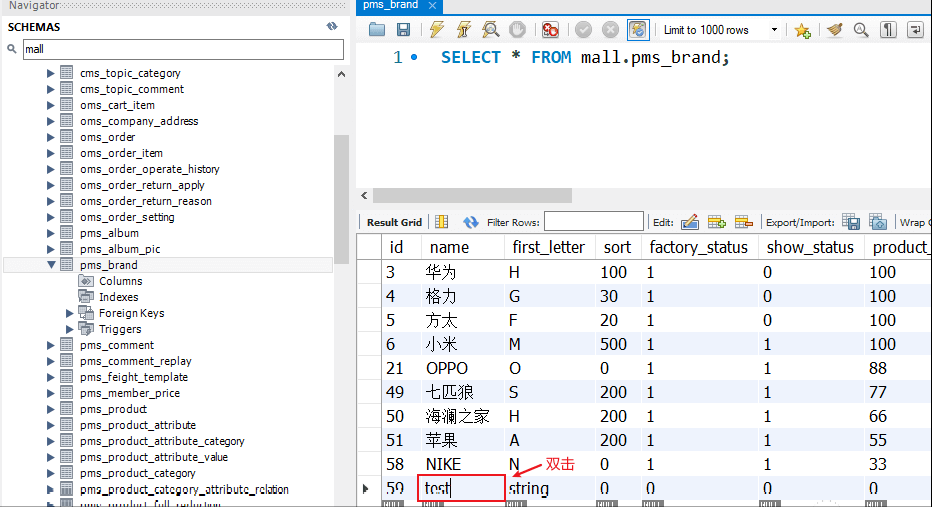Click the factory_status column header
Image resolution: width=932 pixels, height=507 pixels.
point(698,247)
